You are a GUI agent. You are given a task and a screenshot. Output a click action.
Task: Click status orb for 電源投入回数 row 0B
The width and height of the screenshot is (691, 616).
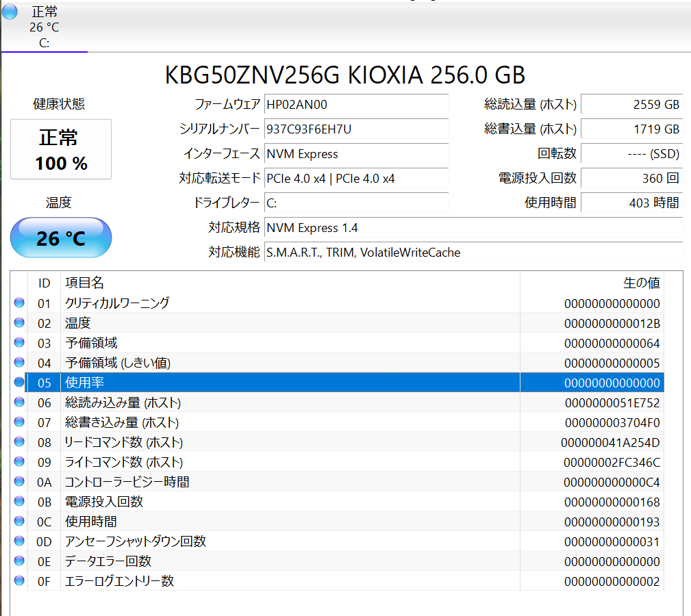(x=19, y=502)
